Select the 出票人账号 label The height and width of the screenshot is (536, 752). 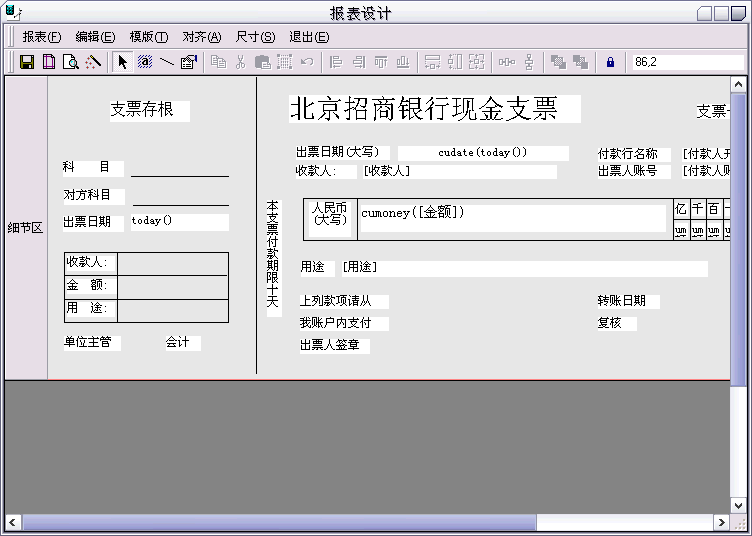[x=634, y=171]
